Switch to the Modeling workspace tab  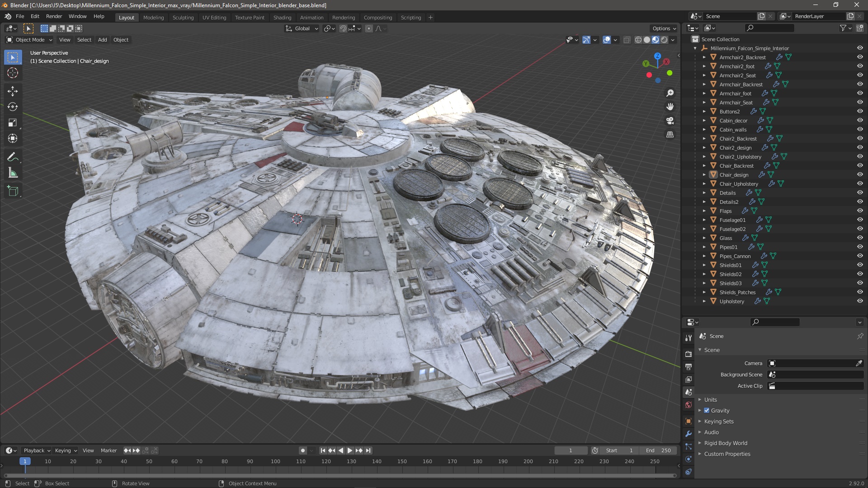pyautogui.click(x=153, y=18)
